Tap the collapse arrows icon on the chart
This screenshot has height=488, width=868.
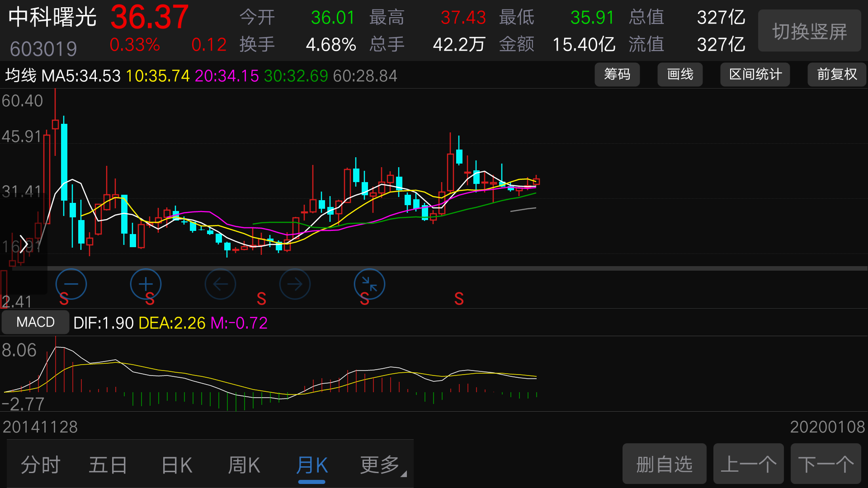pos(369,284)
